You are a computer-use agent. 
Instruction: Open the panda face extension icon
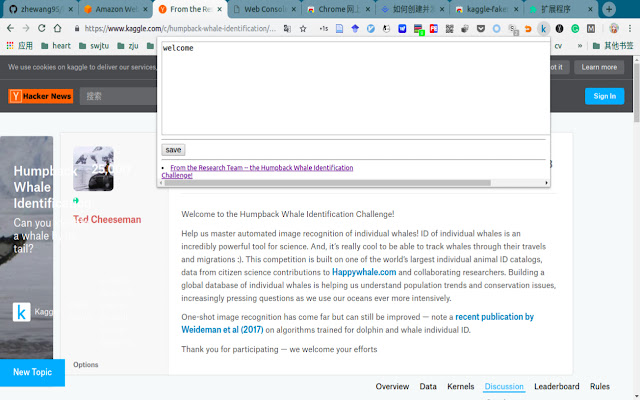click(386, 29)
